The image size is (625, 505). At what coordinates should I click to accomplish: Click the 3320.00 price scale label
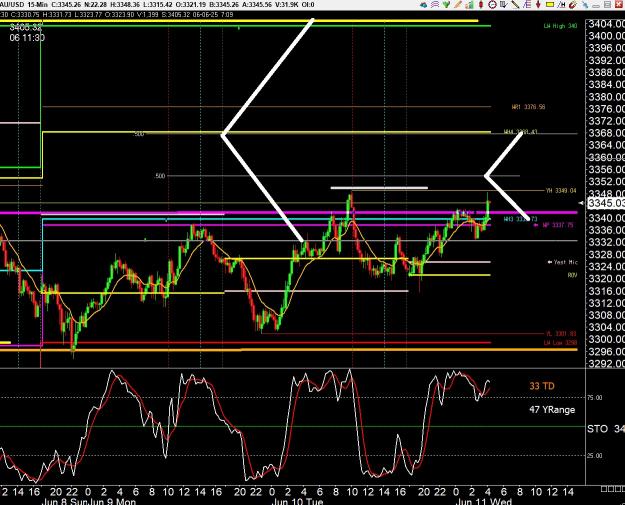(606, 278)
